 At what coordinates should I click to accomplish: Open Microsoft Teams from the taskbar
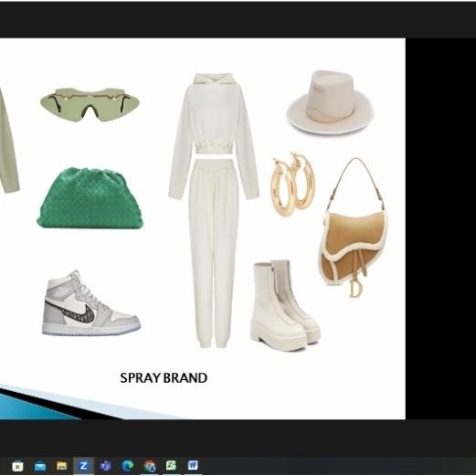(105, 466)
